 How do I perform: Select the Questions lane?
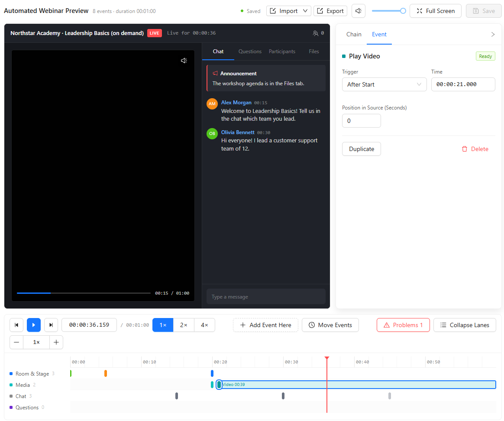coord(27,408)
